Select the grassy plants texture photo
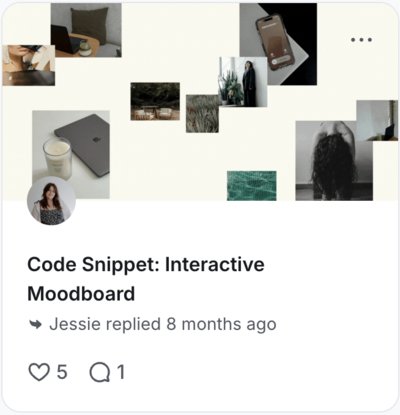Image resolution: width=400 pixels, height=415 pixels. pos(202,114)
